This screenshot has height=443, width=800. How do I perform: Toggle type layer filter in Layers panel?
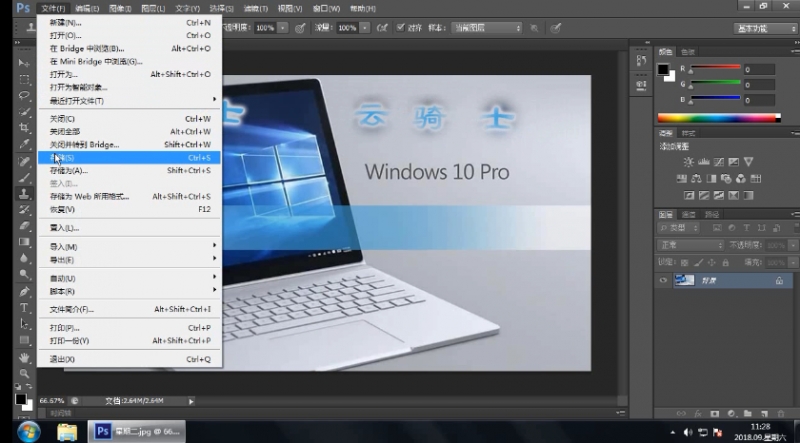[746, 228]
